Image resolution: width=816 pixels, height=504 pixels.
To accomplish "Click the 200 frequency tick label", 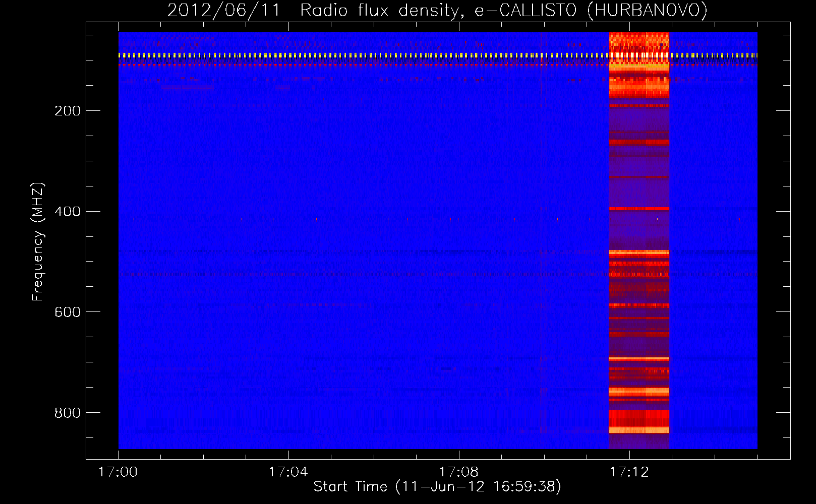I will click(68, 111).
